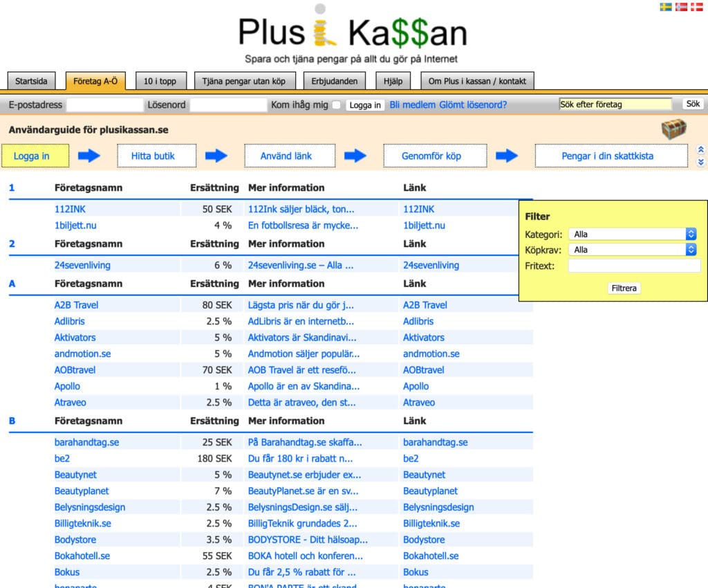Open A2B Travel company name link
This screenshot has height=588, width=708.
pyautogui.click(x=76, y=305)
